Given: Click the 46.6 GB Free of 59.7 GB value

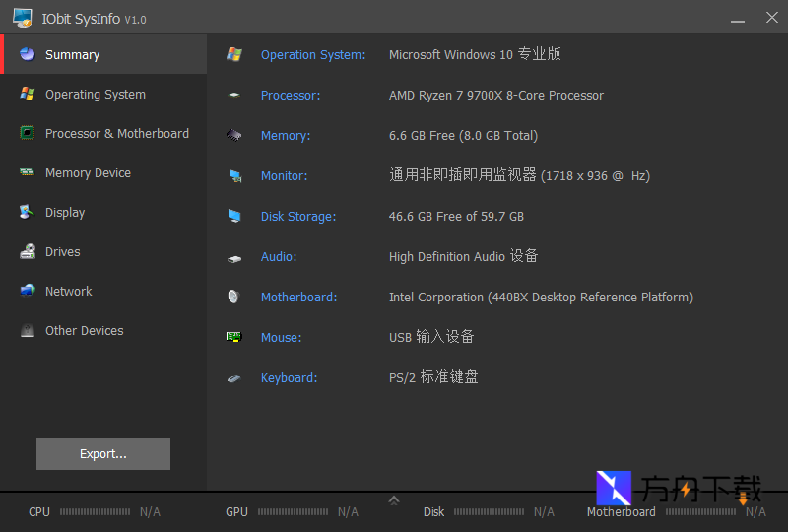Looking at the screenshot, I should 456,216.
